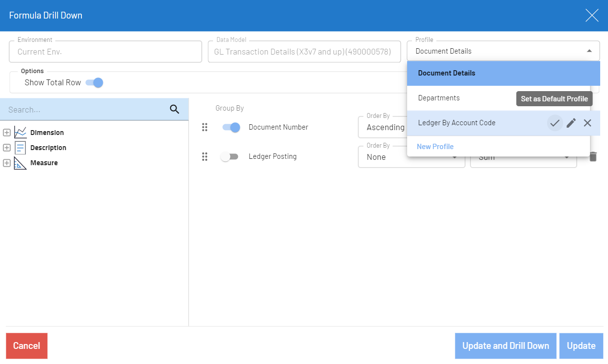Set Ledger By Account Code as default
The image size is (608, 364).
554,123
